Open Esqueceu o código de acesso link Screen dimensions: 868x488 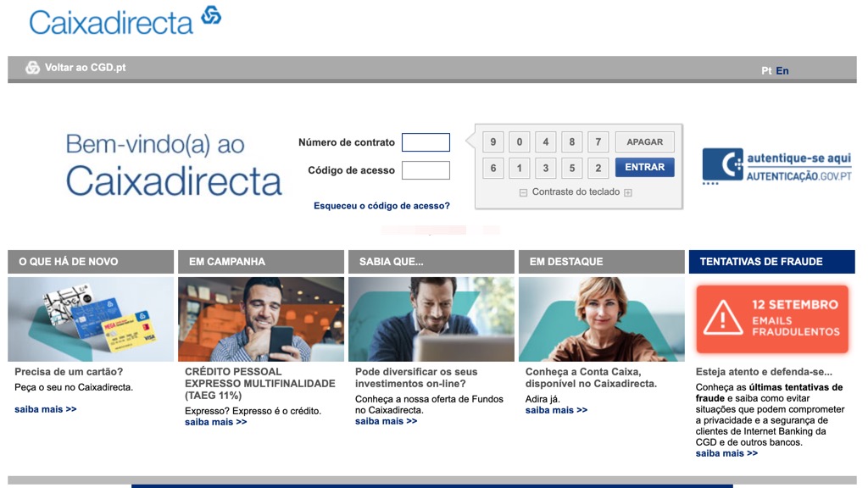tap(381, 206)
